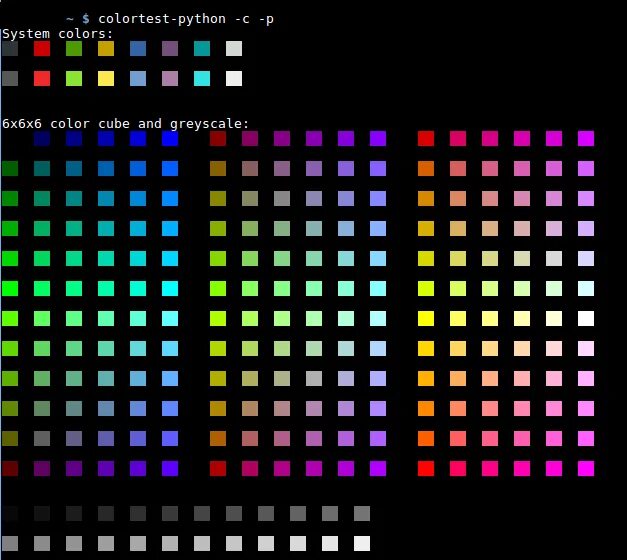Click the command text 'colortest-python -c -p'

pos(186,19)
